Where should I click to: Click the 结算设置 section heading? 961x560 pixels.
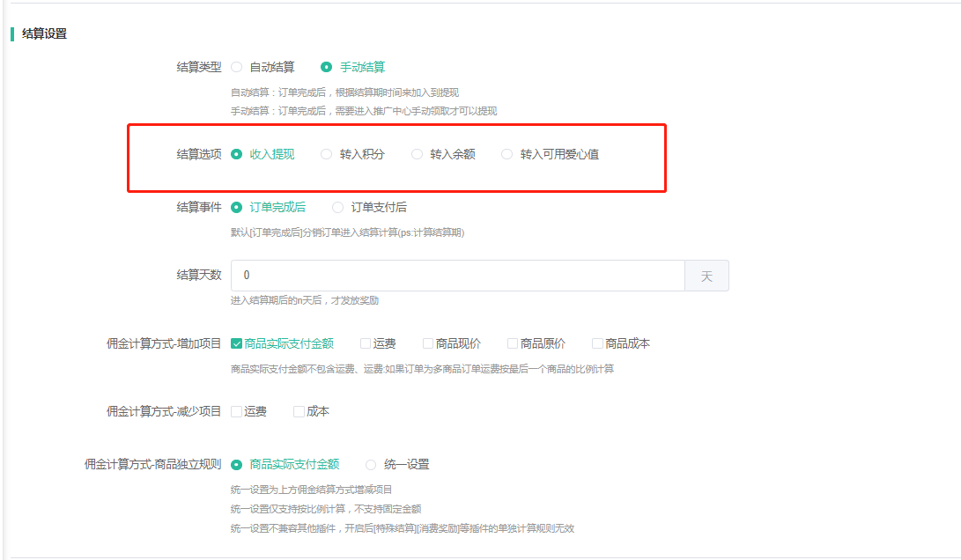pos(44,34)
